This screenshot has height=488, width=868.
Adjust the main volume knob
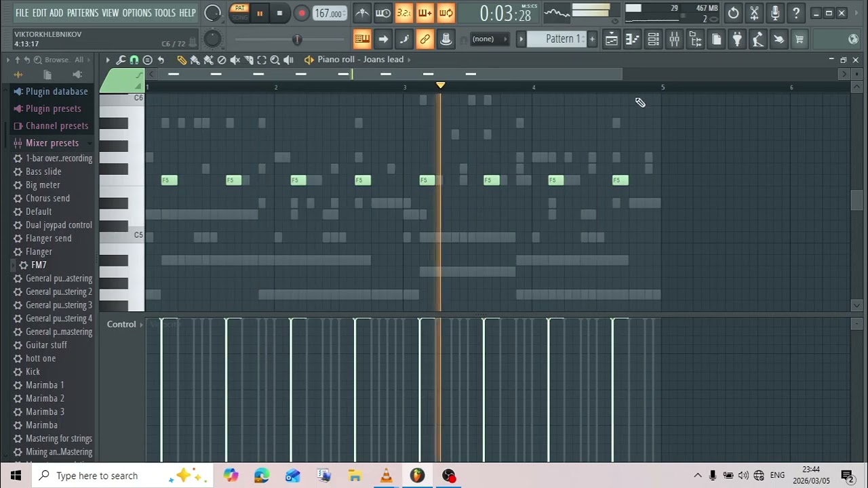[x=212, y=13]
